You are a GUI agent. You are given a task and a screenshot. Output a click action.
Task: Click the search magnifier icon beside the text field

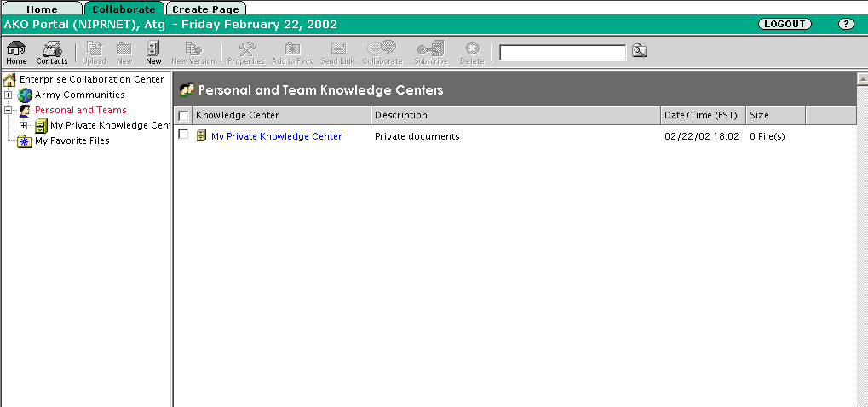point(639,52)
